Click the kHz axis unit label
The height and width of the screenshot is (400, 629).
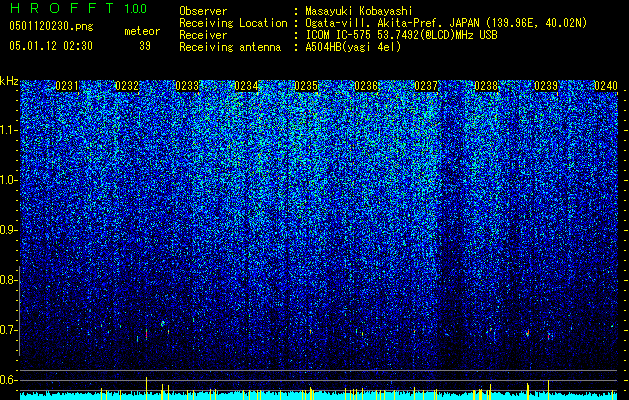9,81
